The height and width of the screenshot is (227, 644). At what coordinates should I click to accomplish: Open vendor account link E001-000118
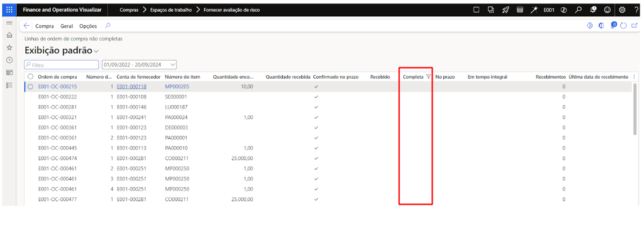coord(131,87)
